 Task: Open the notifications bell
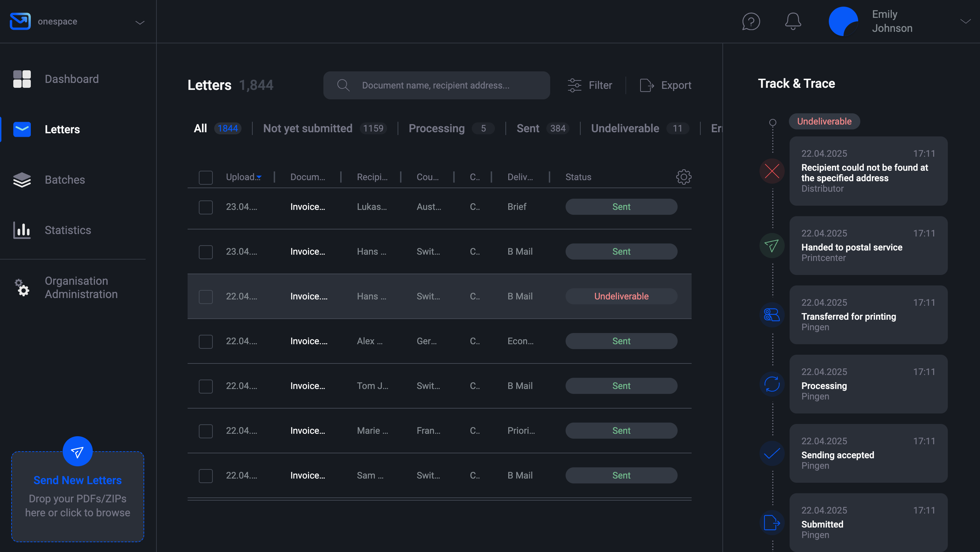click(x=793, y=21)
